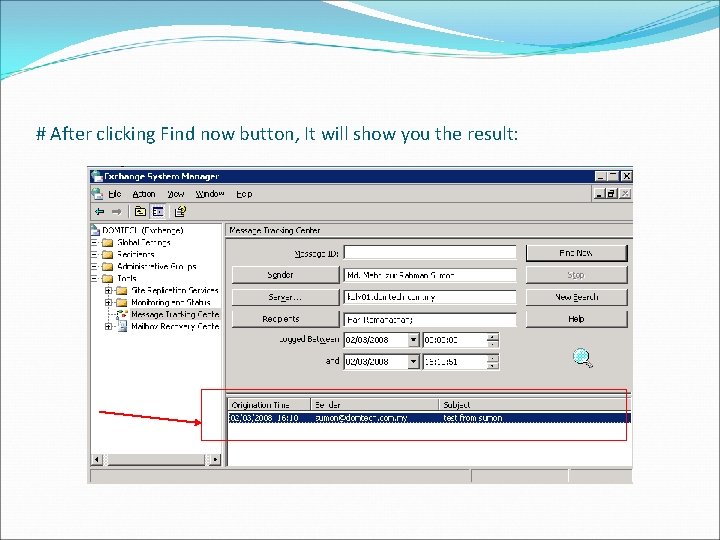
Task: Open the Action menu
Action: pyautogui.click(x=144, y=194)
